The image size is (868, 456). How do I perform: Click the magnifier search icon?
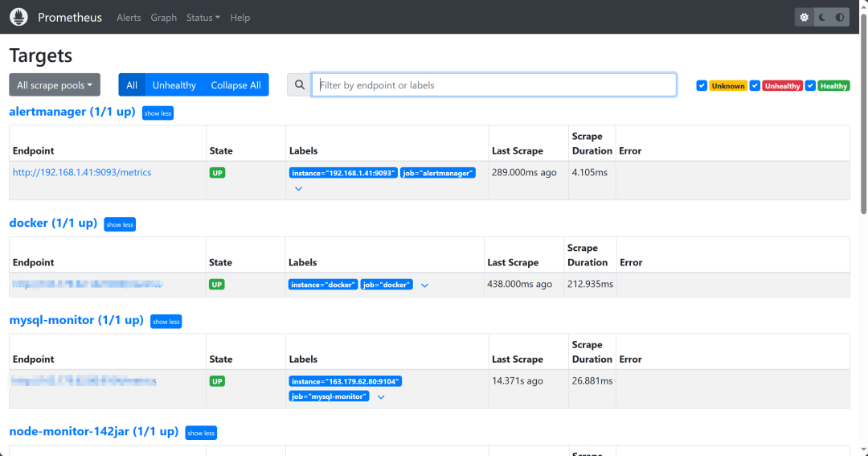(x=300, y=84)
